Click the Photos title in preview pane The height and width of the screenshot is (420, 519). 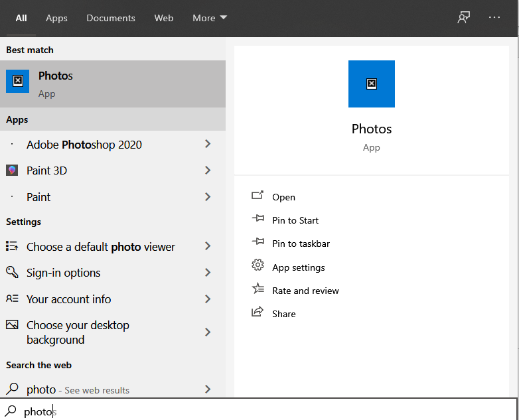372,129
